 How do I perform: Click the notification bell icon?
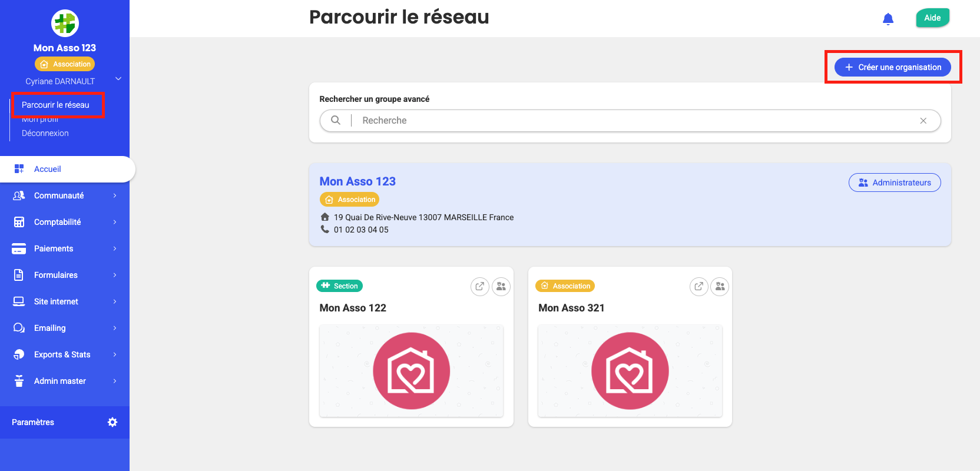(888, 19)
